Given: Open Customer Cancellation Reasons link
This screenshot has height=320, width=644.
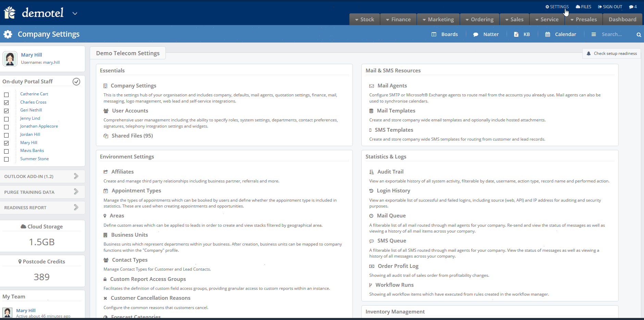Looking at the screenshot, I should pyautogui.click(x=151, y=298).
